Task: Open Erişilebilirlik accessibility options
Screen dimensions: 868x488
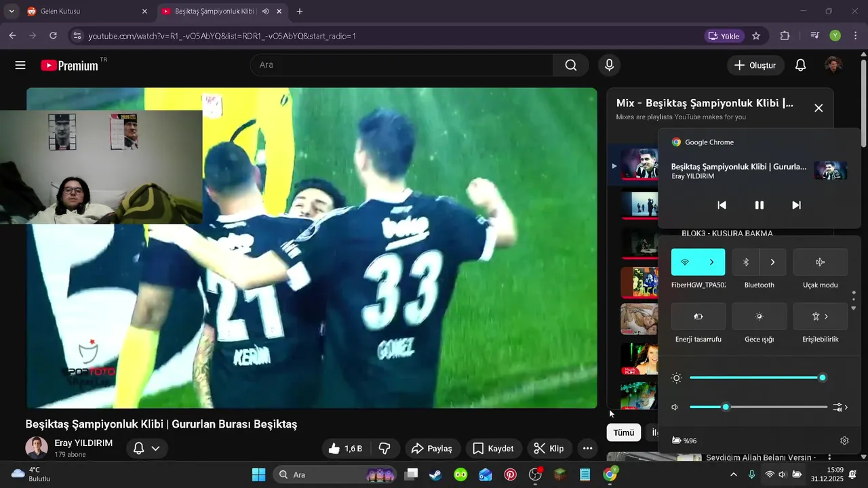Action: click(x=821, y=317)
